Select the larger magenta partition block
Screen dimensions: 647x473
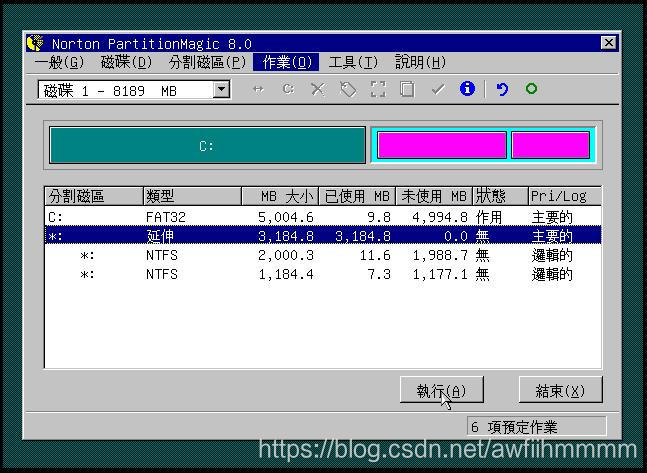coord(442,145)
